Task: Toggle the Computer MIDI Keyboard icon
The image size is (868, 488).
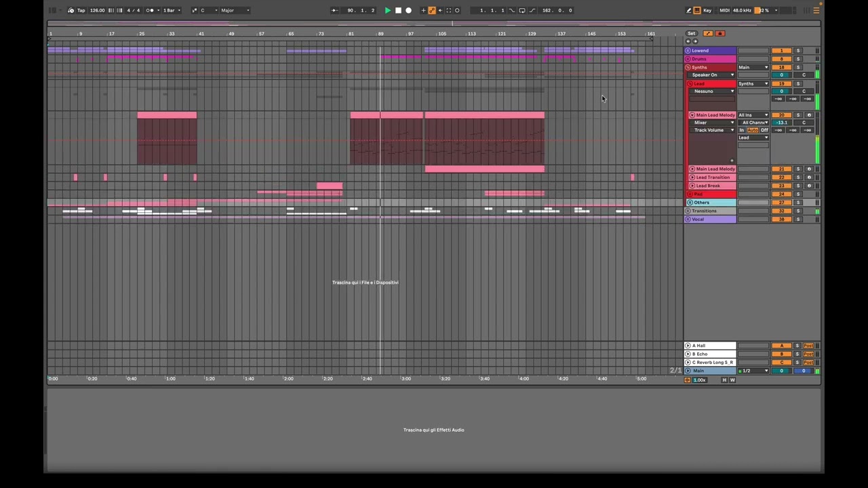Action: [x=697, y=10]
